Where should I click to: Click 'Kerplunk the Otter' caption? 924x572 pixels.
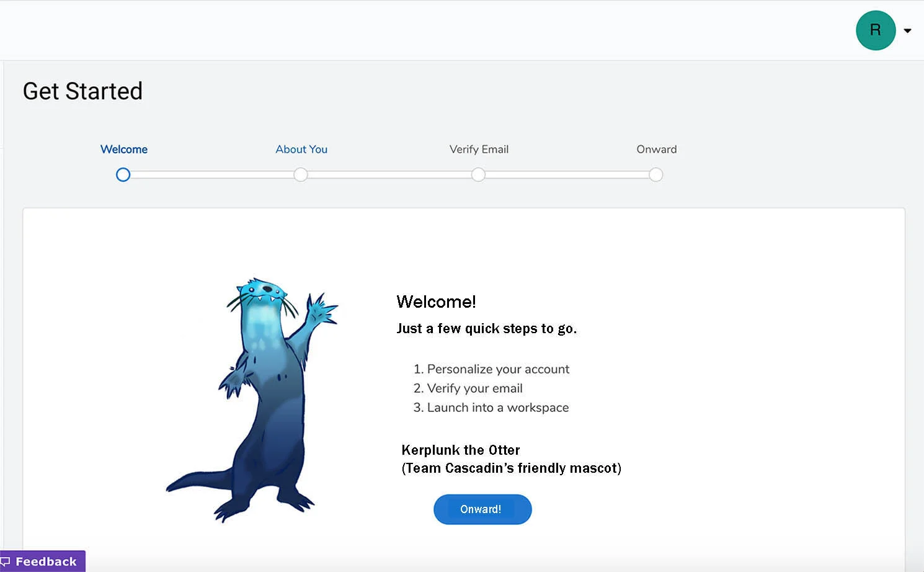click(461, 450)
